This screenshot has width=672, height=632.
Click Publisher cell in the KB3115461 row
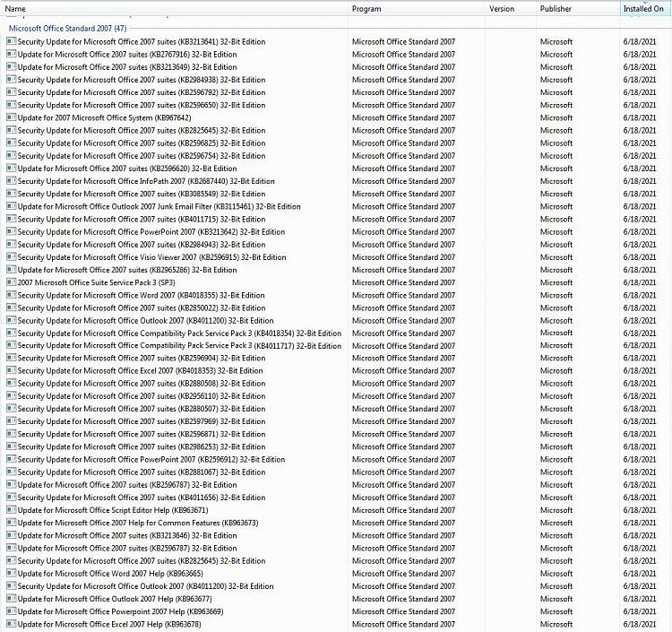556,206
